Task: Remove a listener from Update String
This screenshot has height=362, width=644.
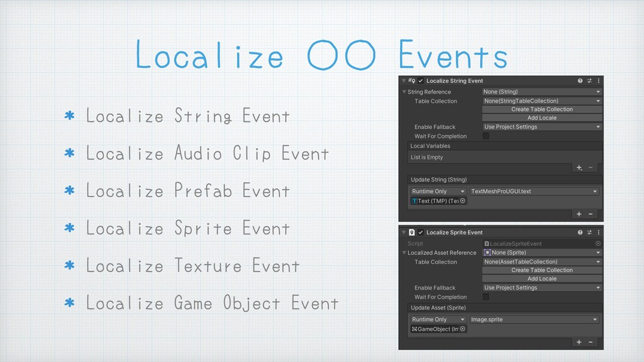Action: pyautogui.click(x=591, y=214)
